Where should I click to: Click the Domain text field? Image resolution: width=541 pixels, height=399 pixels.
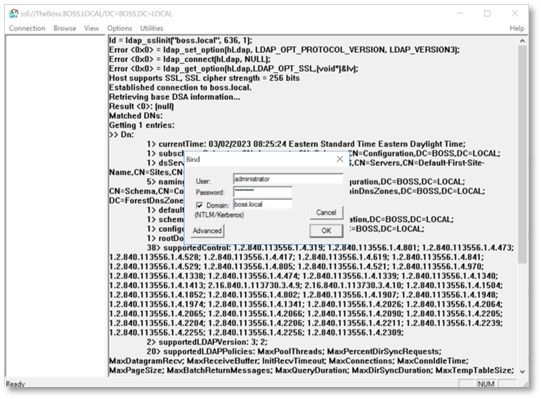tap(263, 204)
